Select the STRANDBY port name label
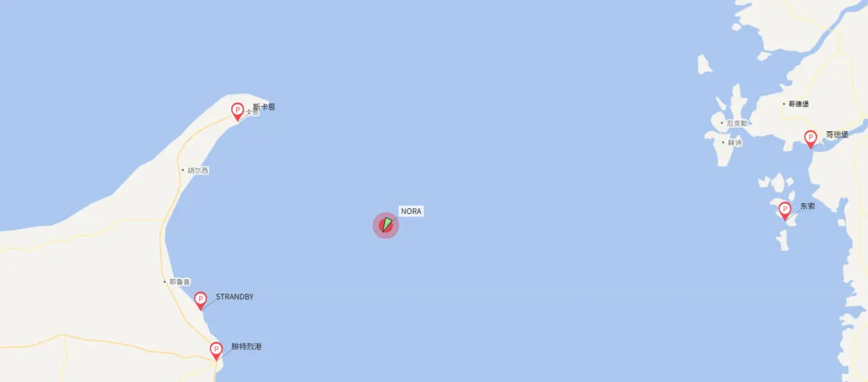Image resolution: width=868 pixels, height=382 pixels. click(x=235, y=297)
